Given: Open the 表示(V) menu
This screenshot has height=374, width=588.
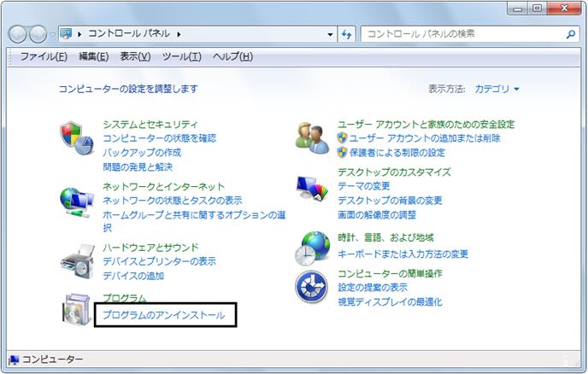Looking at the screenshot, I should [x=135, y=56].
